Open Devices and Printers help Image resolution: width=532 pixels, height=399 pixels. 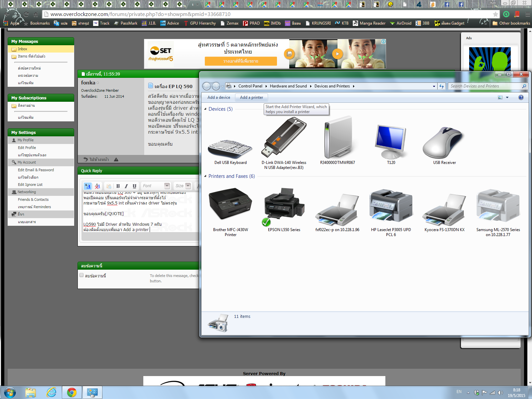(x=521, y=97)
